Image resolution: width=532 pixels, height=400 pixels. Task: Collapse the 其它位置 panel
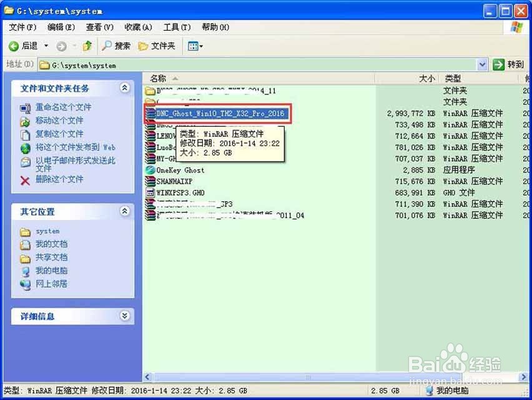pos(124,211)
